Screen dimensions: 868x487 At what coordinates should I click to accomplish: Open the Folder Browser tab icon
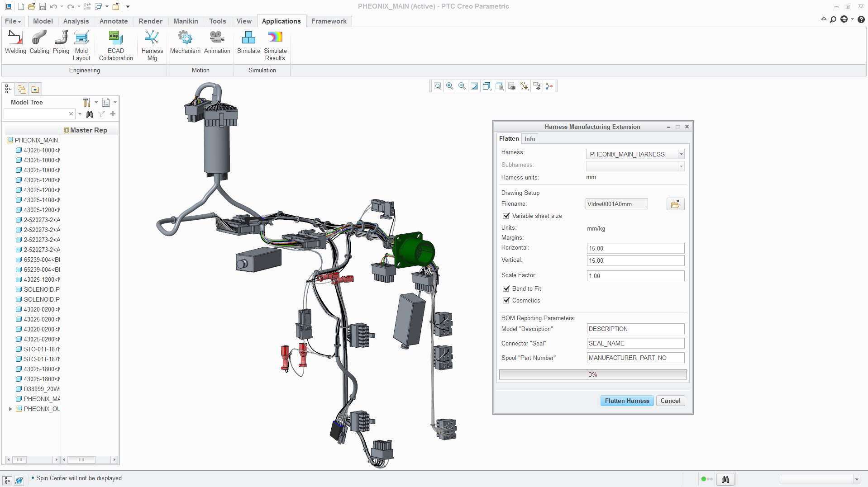coord(22,89)
